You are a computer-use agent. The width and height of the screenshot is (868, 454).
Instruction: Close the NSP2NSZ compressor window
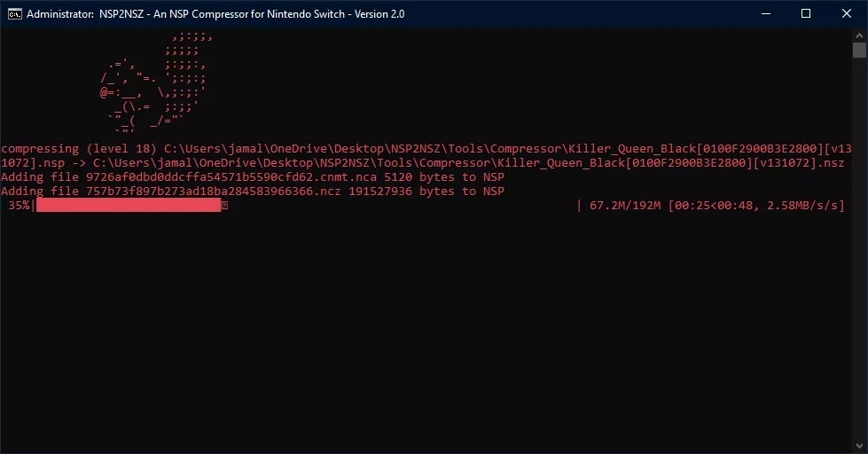coord(847,13)
